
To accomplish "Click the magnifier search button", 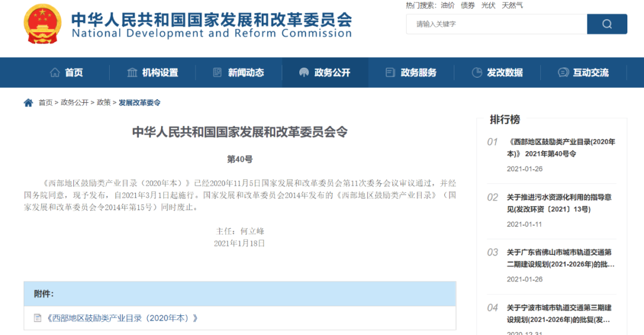I will click(x=607, y=24).
